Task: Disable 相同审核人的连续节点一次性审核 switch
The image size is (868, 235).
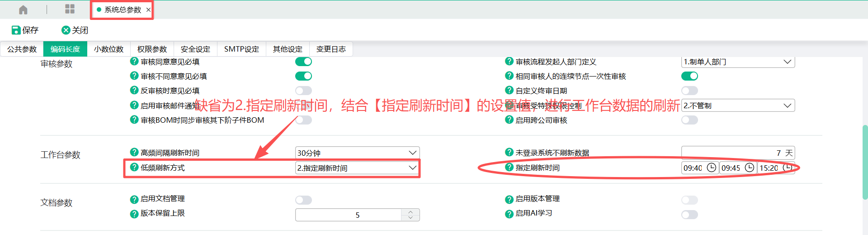Action: pos(689,76)
